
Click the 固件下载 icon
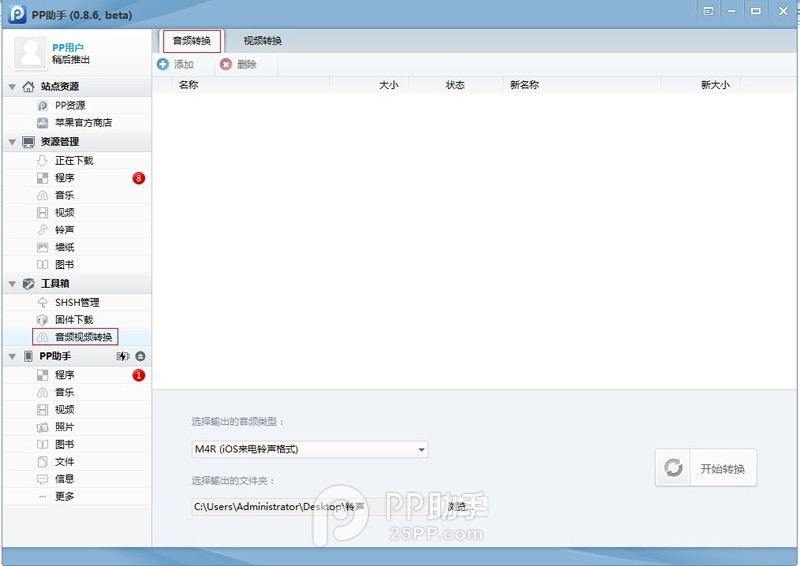click(x=43, y=320)
